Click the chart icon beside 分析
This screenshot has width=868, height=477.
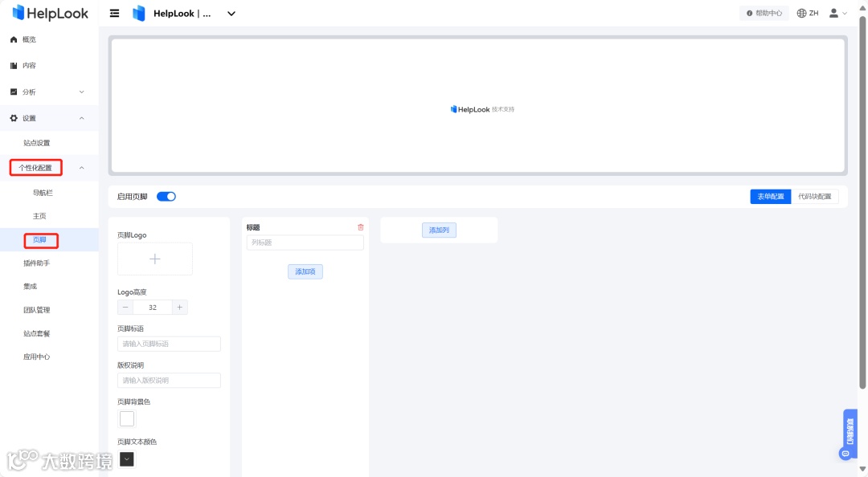(14, 92)
